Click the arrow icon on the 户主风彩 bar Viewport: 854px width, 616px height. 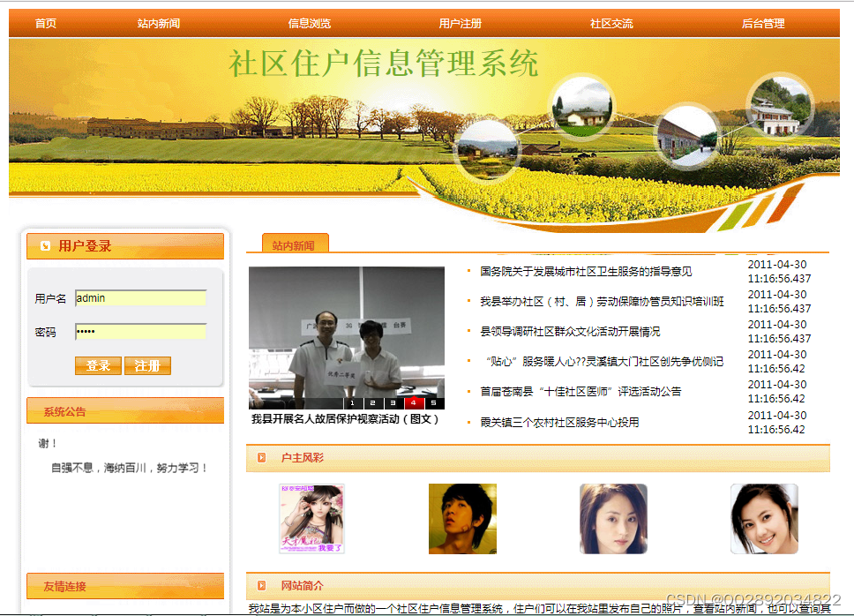(261, 455)
